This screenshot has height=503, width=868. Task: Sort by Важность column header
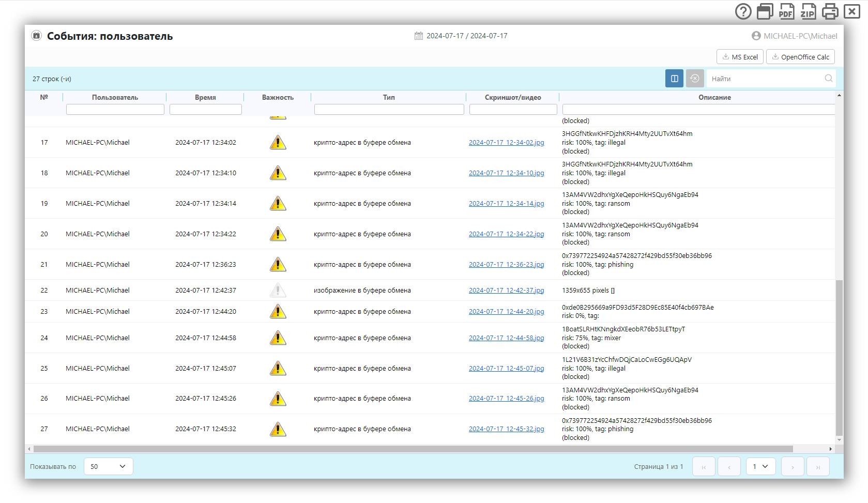click(278, 97)
